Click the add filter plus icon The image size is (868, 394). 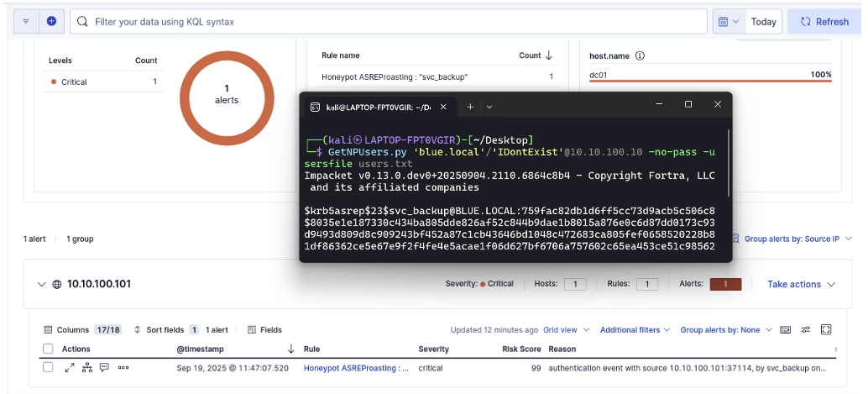point(51,21)
